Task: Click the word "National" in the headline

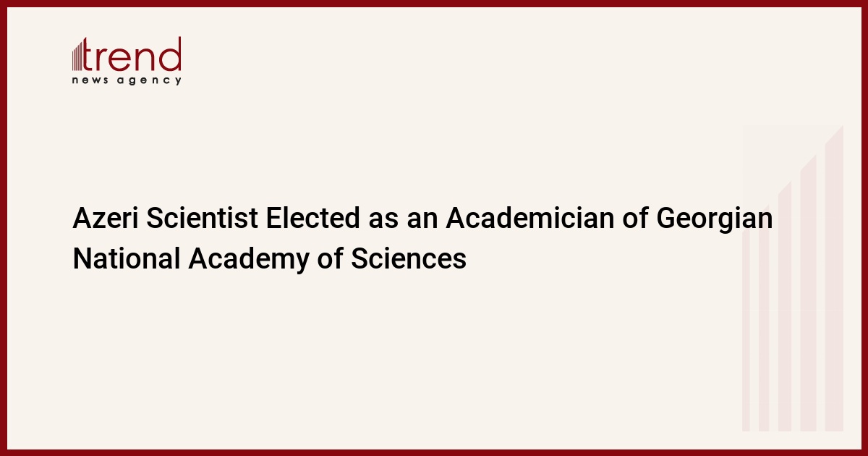Action: point(126,258)
